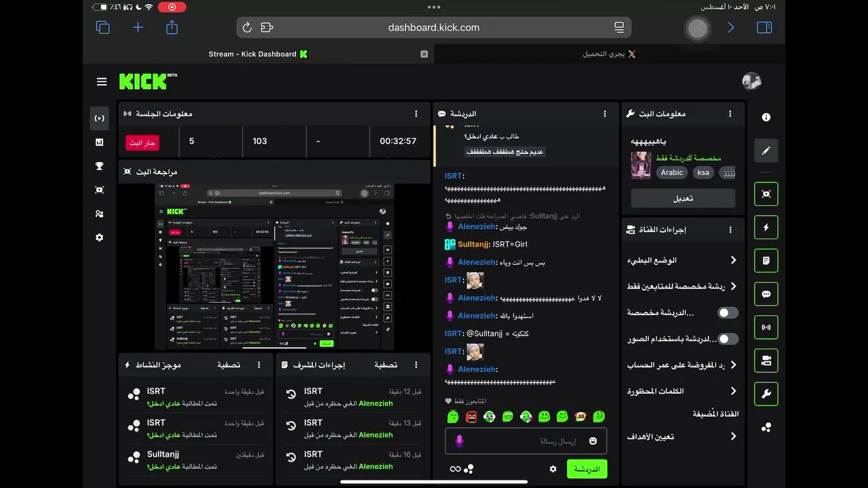Toggle the lightning activity feed widget icon
Image resolution: width=868 pixels, height=488 pixels.
click(766, 227)
